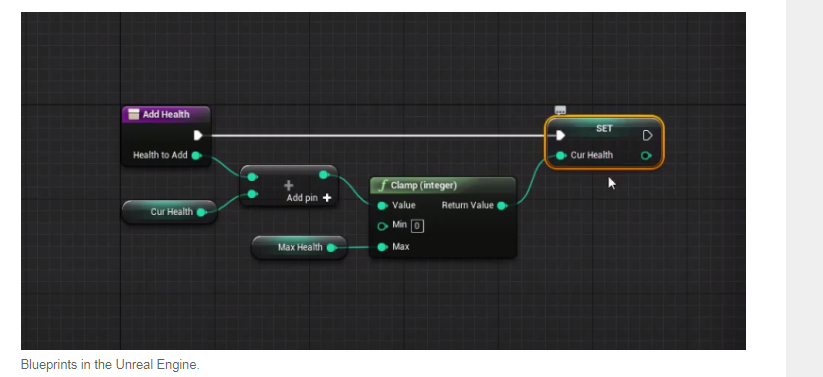Click the Health to Add output pin
Viewport: 823px width, 377px height.
tap(196, 155)
